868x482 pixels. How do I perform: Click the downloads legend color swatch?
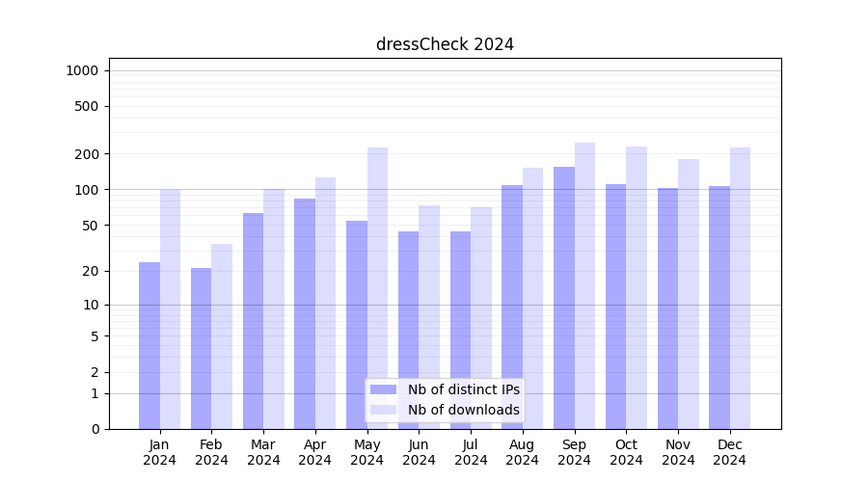pyautogui.click(x=383, y=410)
